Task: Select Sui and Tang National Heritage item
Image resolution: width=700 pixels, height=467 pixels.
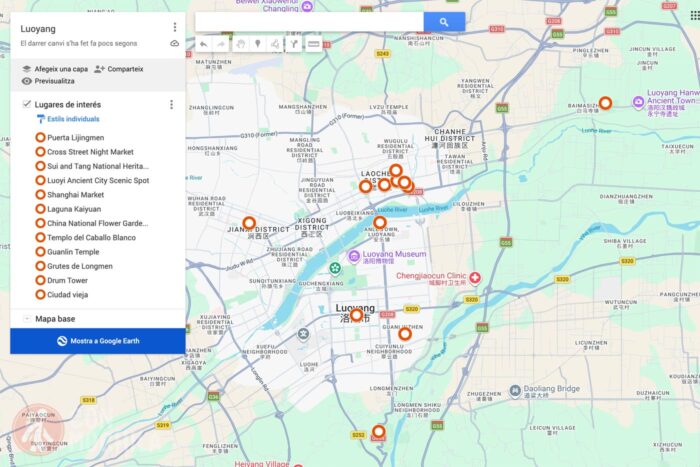Action: pos(98,166)
